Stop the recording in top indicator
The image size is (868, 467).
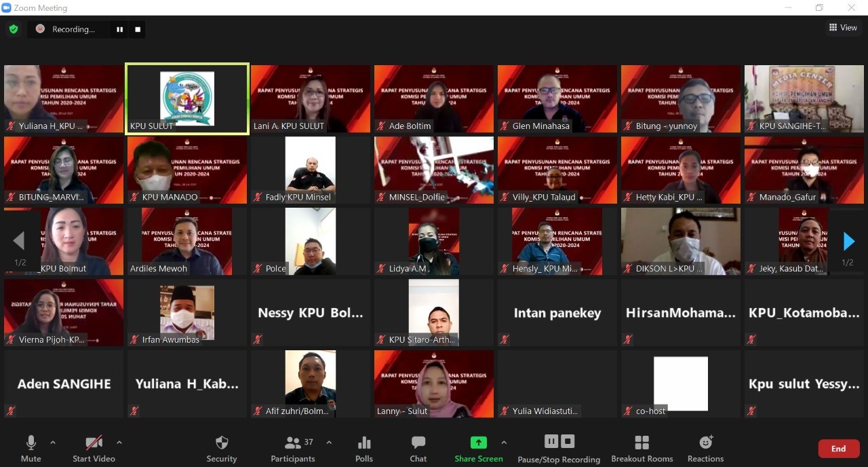coord(138,29)
